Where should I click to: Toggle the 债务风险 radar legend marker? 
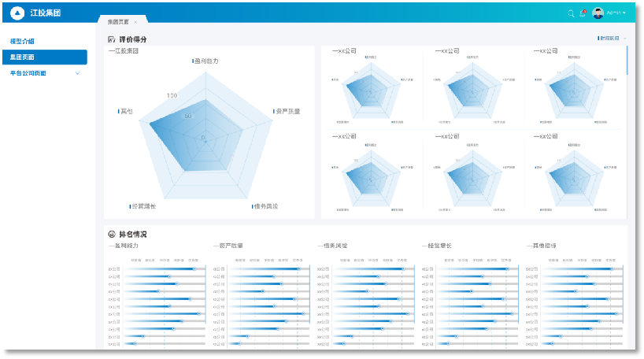pos(252,206)
